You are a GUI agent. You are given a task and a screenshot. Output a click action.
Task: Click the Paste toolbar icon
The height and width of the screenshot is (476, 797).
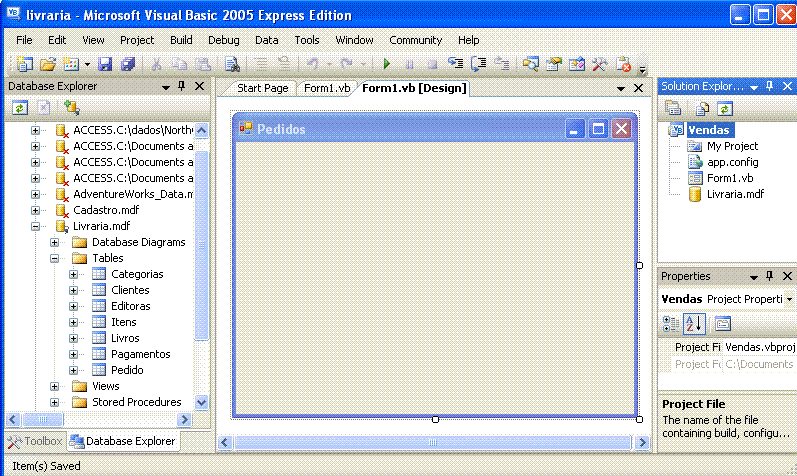(203, 64)
